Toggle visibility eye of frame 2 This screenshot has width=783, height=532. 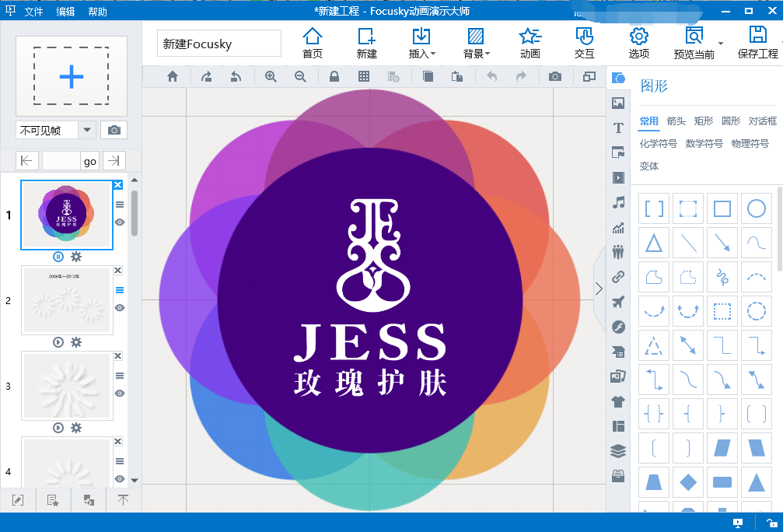pos(120,307)
